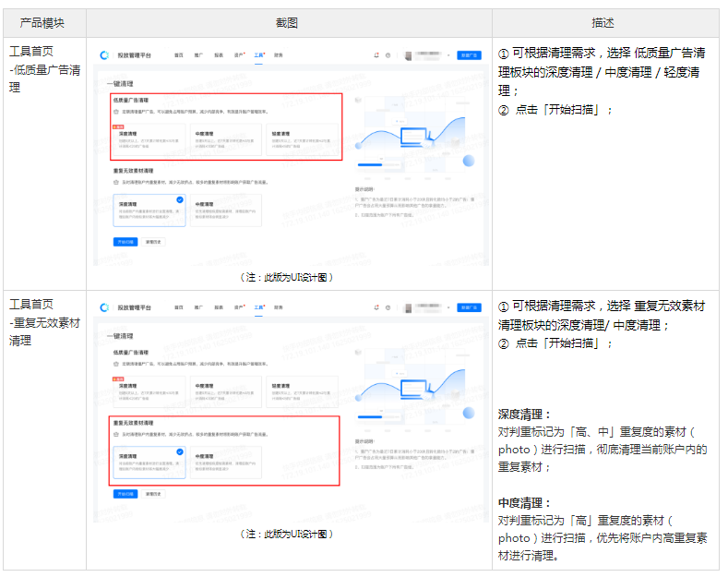Click the notification bell in the second row's screenshot
The width and height of the screenshot is (728, 577).
click(x=376, y=307)
